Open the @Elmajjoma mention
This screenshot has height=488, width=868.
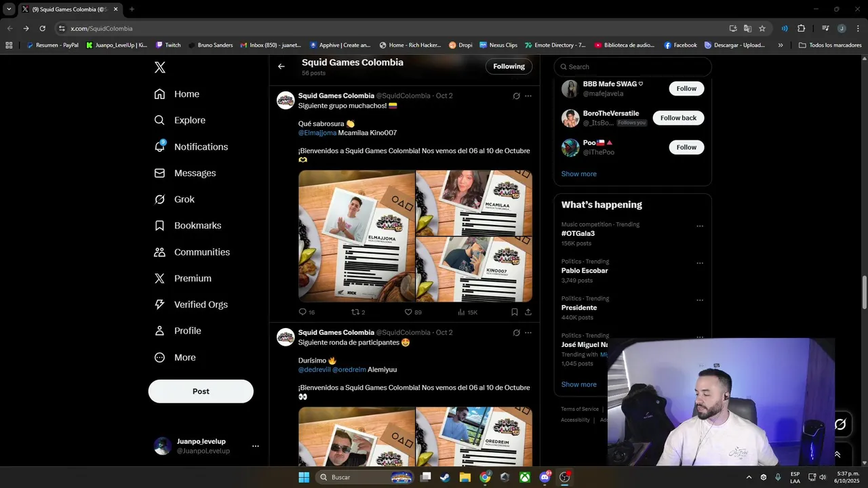317,133
